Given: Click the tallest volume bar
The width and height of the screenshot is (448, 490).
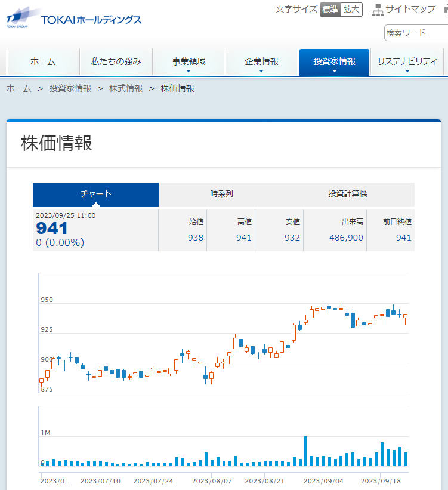Looking at the screenshot, I should 306,451.
